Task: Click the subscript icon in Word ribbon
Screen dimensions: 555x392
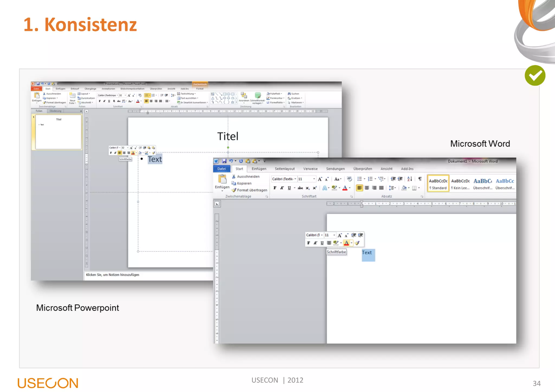Action: click(308, 188)
